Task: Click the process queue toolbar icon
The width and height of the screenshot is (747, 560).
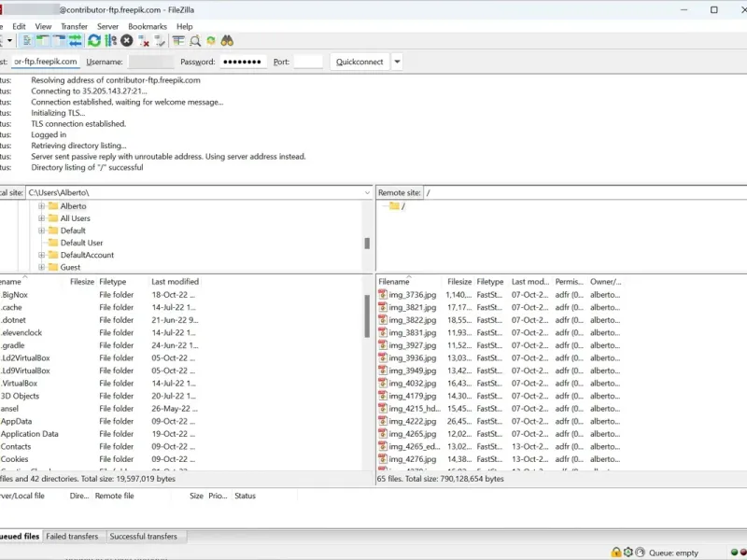Action: (110, 41)
